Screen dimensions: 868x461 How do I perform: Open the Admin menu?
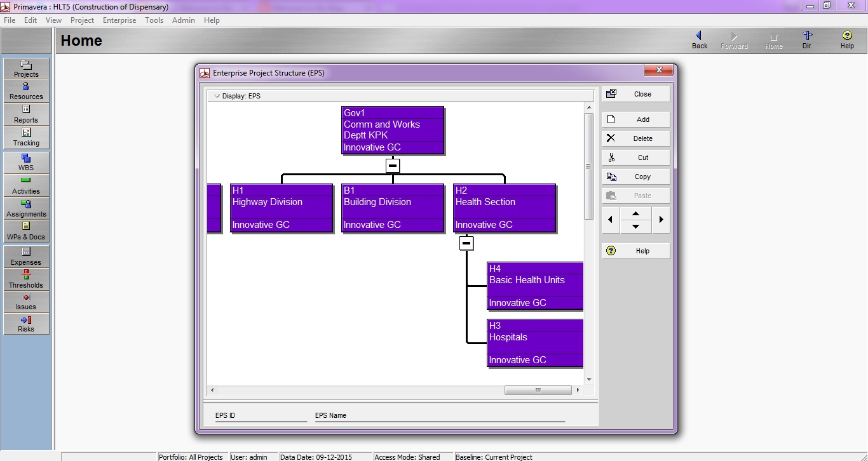[x=184, y=20]
